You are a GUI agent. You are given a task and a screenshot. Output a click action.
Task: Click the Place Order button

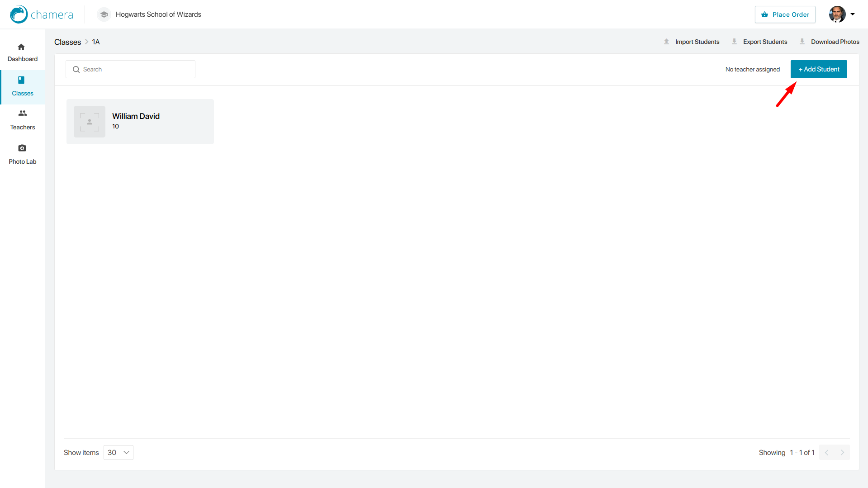pyautogui.click(x=785, y=14)
